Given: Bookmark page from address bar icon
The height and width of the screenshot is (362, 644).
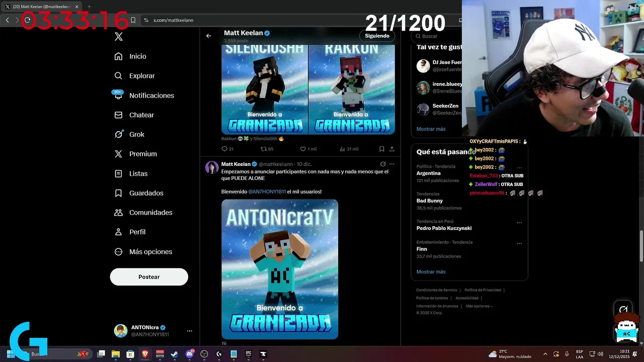Looking at the screenshot, I should [x=133, y=20].
